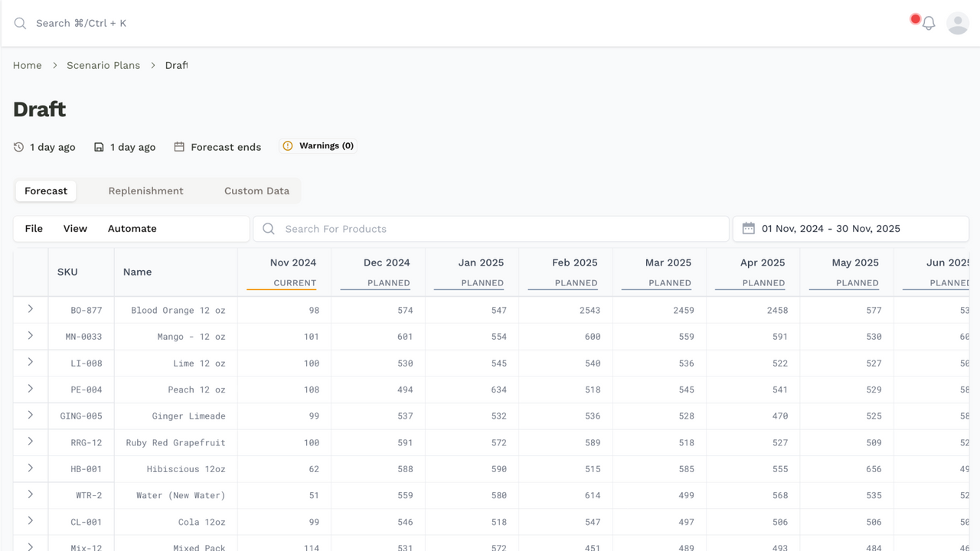This screenshot has height=551, width=980.
Task: Click the save disk icon
Action: point(99,147)
